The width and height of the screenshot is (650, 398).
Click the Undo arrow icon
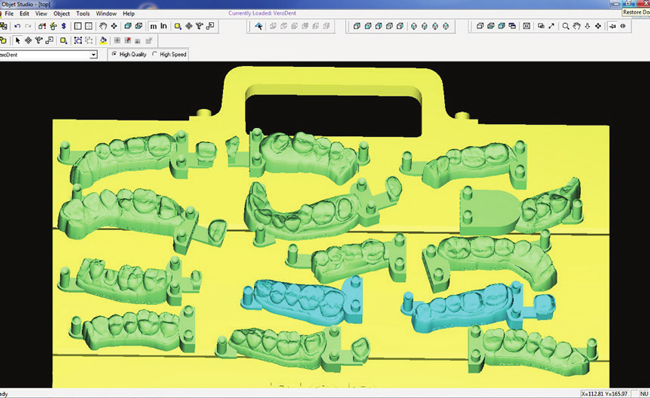pos(17,26)
